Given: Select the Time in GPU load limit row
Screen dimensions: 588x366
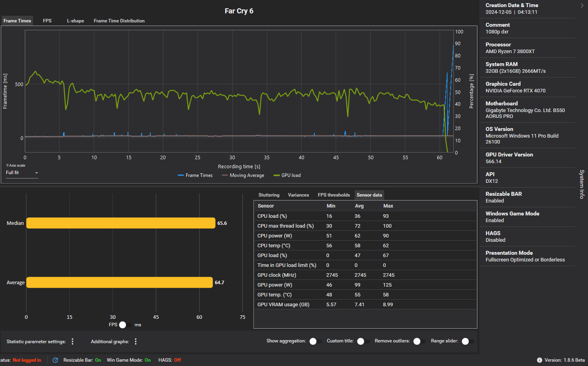Looking at the screenshot, I should [365, 265].
